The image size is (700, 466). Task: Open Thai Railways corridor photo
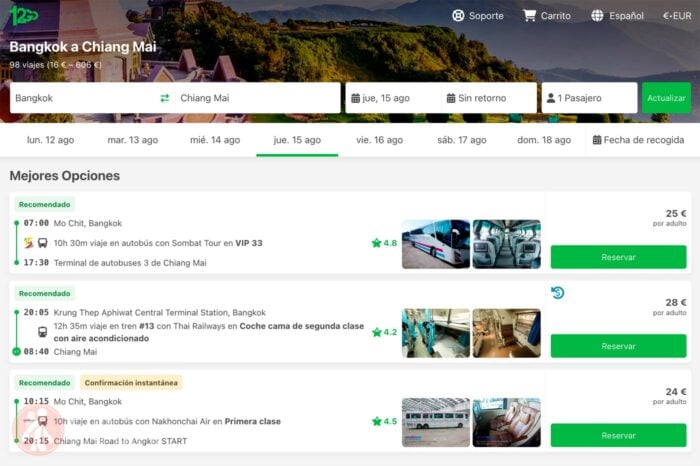coord(436,333)
